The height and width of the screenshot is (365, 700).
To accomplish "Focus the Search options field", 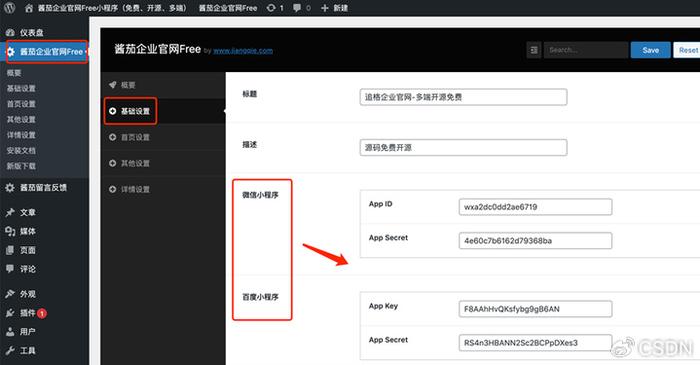I will pyautogui.click(x=586, y=50).
